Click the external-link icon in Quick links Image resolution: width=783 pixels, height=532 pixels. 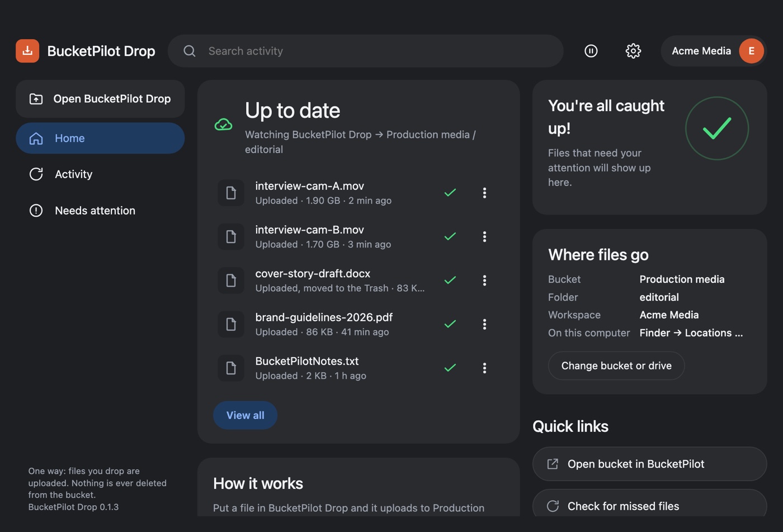coord(553,464)
